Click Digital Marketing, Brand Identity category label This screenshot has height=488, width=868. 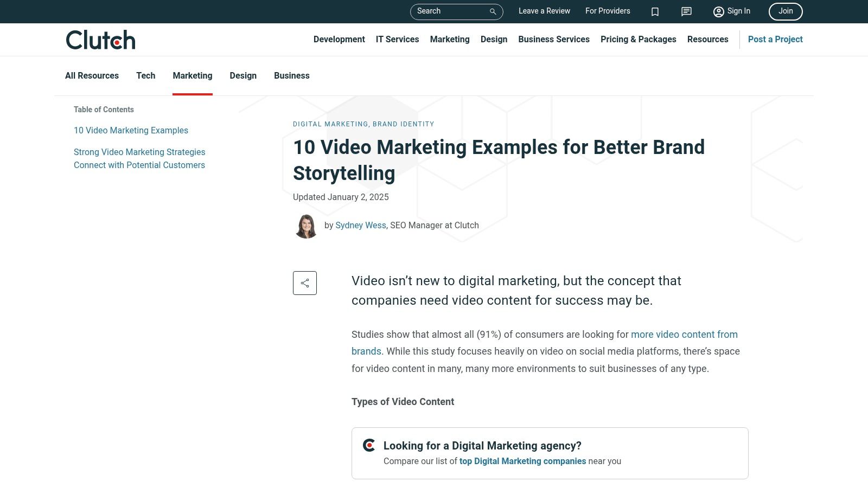pyautogui.click(x=363, y=124)
